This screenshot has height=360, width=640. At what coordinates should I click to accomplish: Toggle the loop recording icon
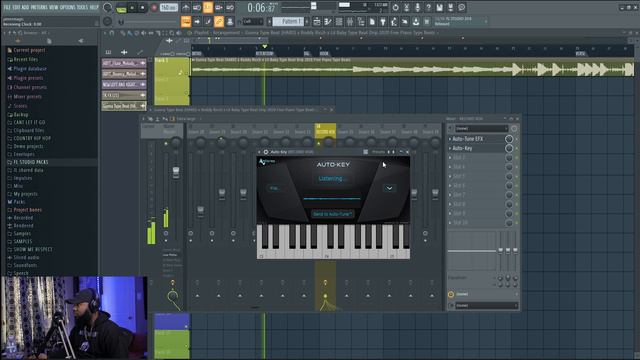[x=230, y=7]
